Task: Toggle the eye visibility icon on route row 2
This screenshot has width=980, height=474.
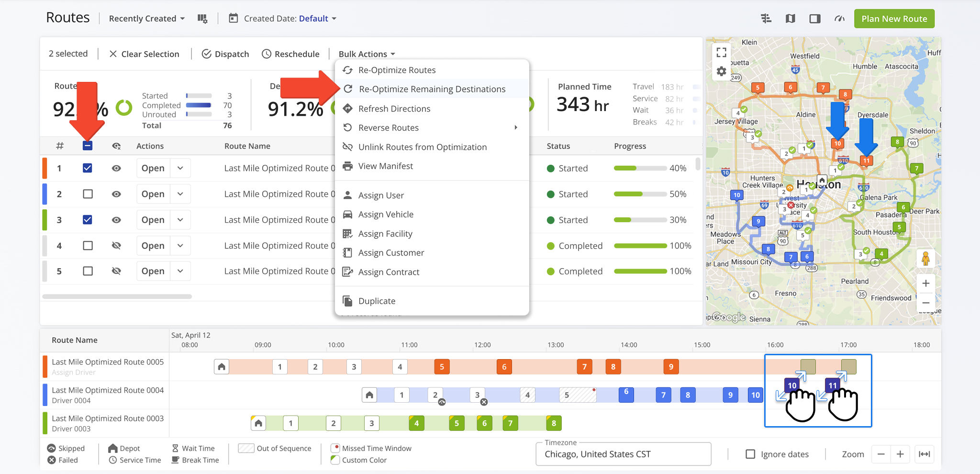Action: 116,193
